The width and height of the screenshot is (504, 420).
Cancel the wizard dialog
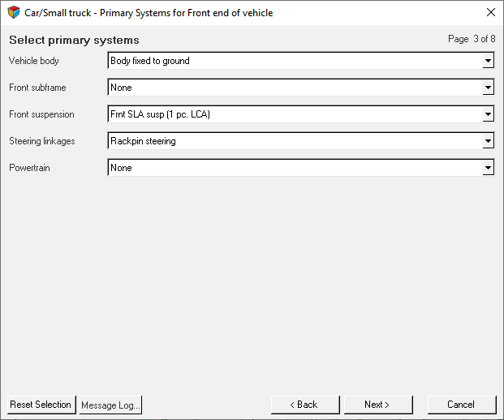460,405
